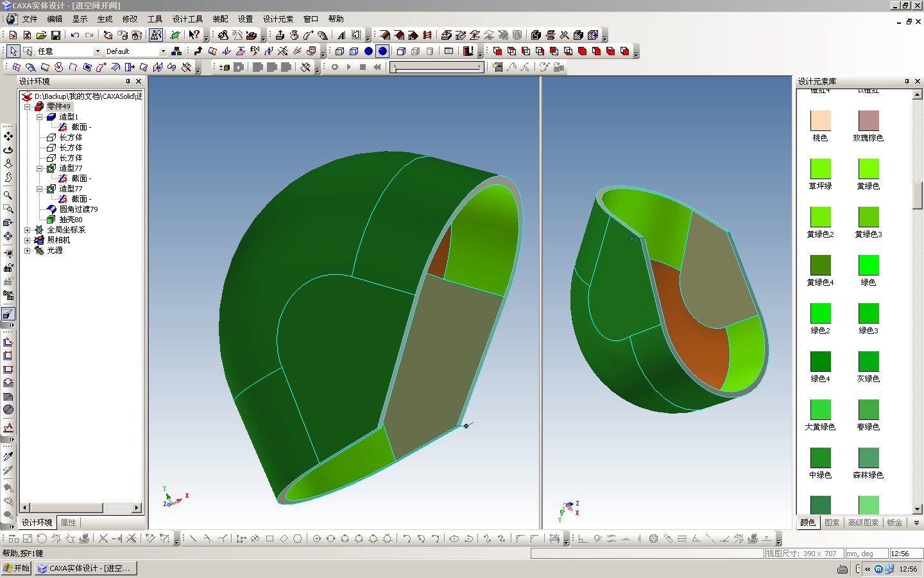This screenshot has height=578, width=924.
Task: Open the 任意 selection filter dropdown
Action: [x=98, y=51]
